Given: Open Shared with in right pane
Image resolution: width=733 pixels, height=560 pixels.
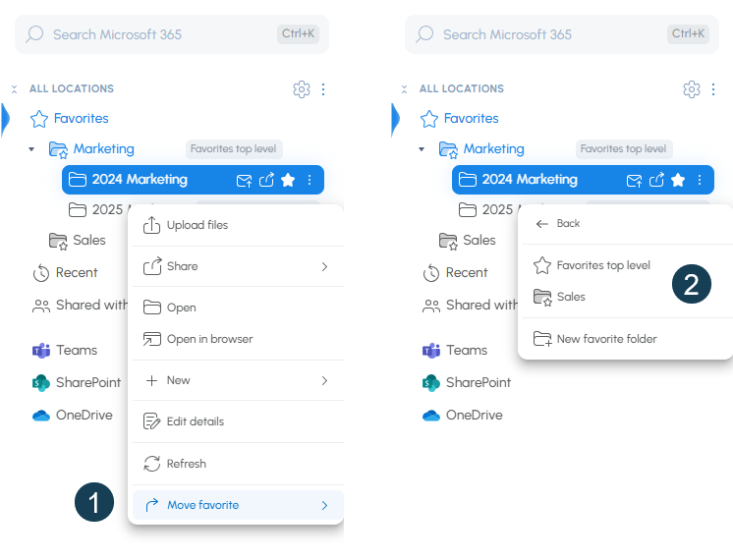Looking at the screenshot, I should [x=470, y=306].
